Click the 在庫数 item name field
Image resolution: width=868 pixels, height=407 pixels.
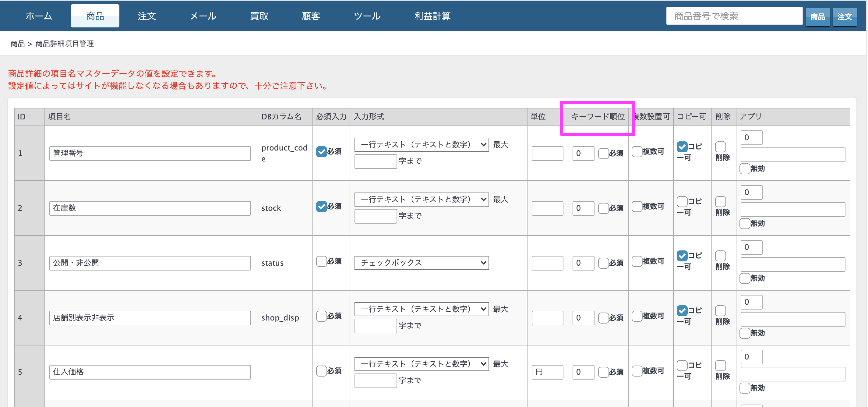pos(150,208)
